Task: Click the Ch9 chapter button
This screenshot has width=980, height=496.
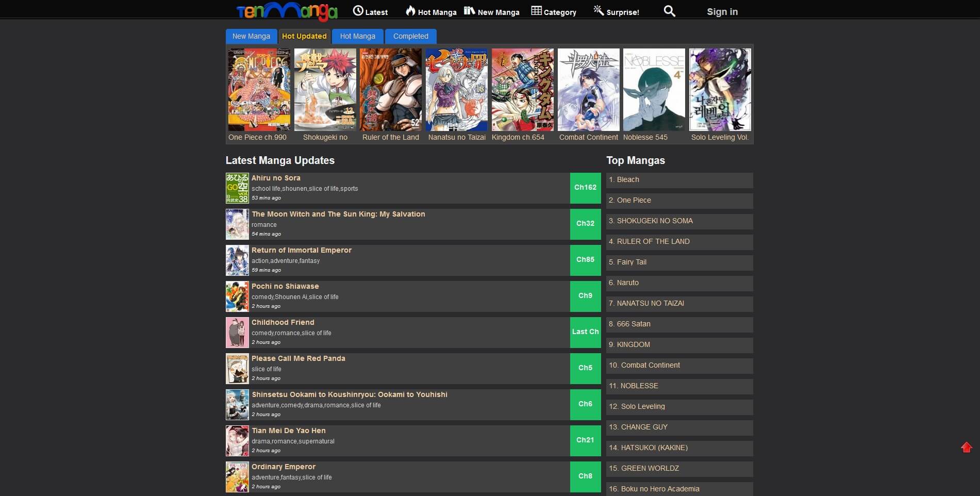Action: click(x=586, y=296)
